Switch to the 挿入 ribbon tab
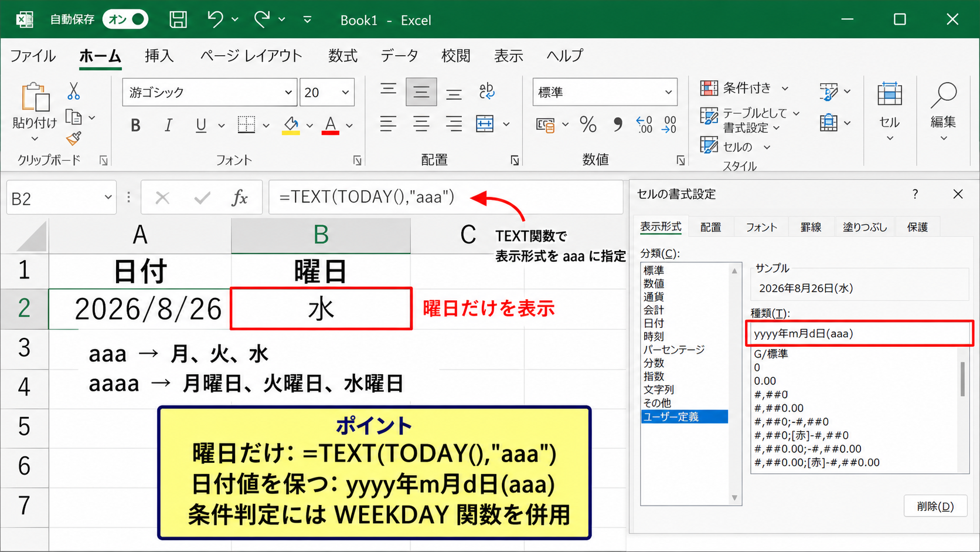 (x=159, y=56)
